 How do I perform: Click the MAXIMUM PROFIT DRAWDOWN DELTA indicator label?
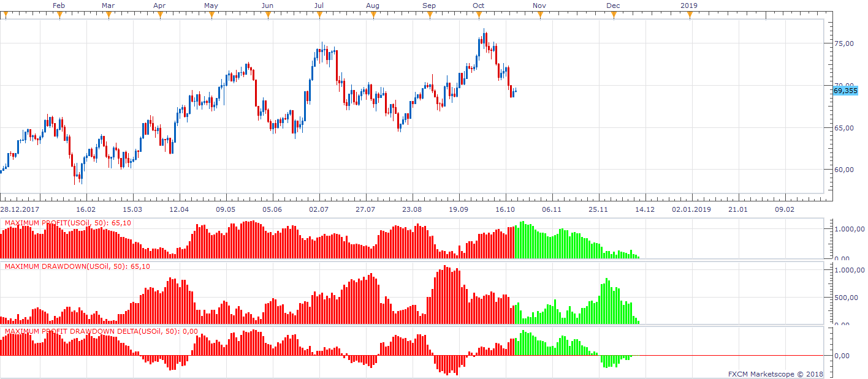101,331
